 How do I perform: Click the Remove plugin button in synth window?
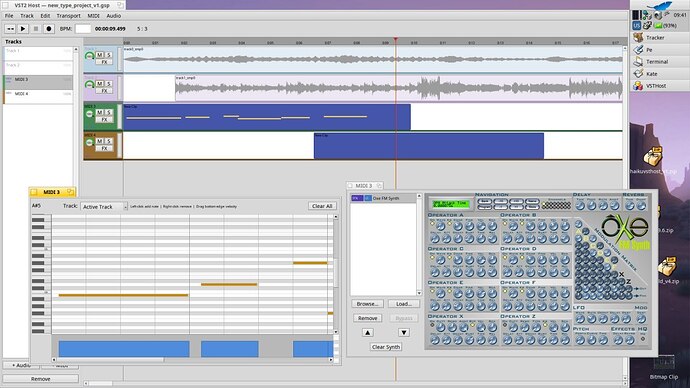click(x=367, y=318)
